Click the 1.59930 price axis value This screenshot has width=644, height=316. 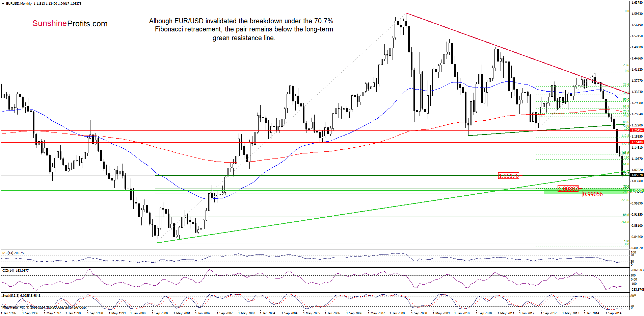click(x=637, y=14)
